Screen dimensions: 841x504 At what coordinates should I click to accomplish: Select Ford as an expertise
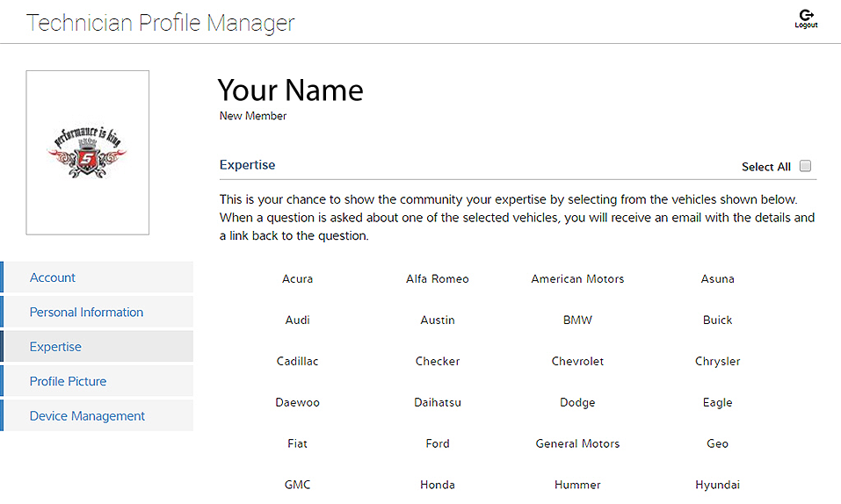pos(438,444)
